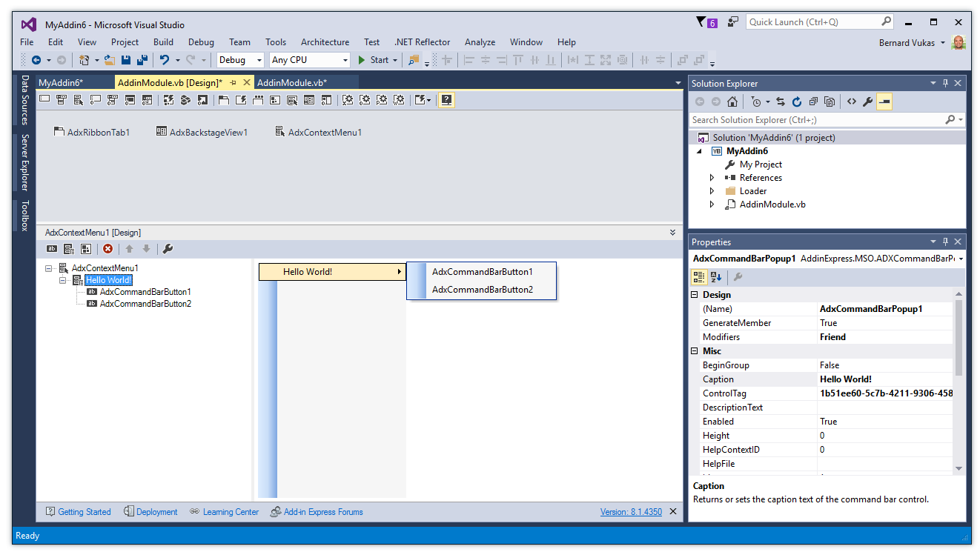Open the Learning Center link
The width and height of the screenshot is (980, 552).
(224, 512)
